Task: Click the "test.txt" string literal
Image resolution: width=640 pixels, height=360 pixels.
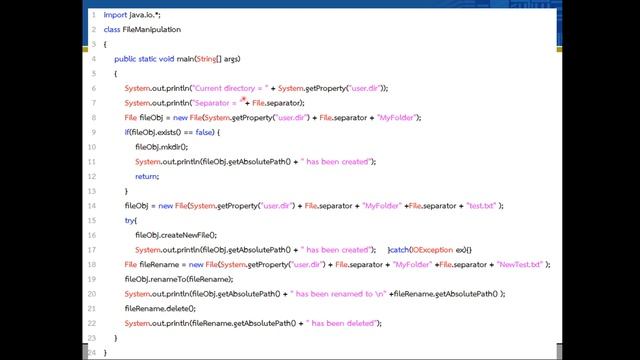Action: (481, 206)
